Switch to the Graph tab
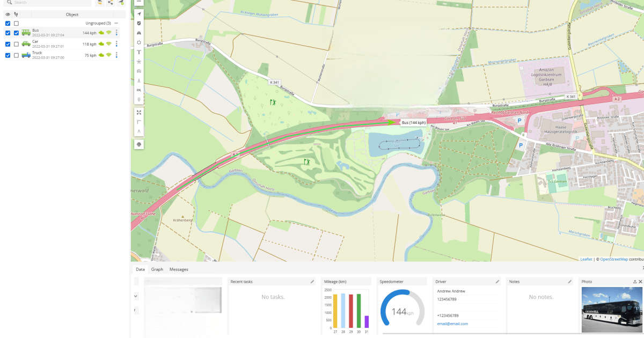This screenshot has width=644, height=338. click(157, 269)
